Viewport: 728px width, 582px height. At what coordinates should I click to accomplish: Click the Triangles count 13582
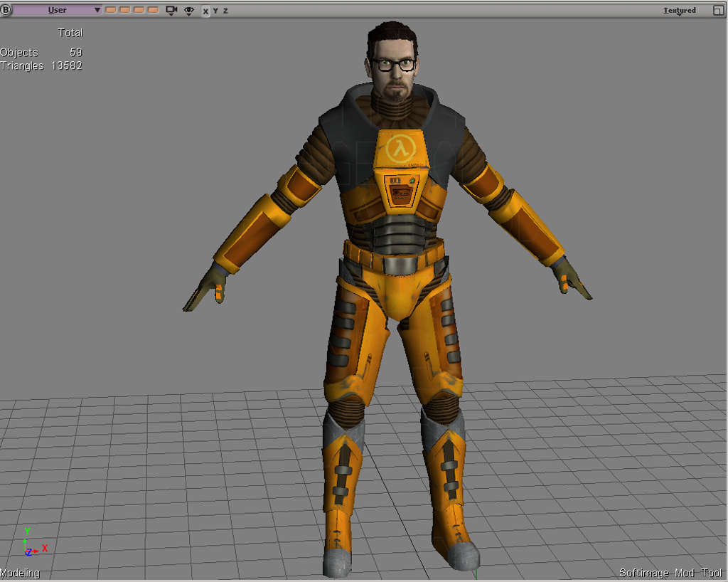point(67,65)
